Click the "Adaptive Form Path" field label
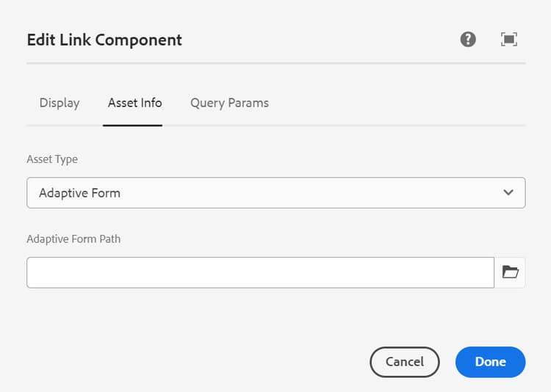This screenshot has height=392, width=551. click(x=73, y=239)
